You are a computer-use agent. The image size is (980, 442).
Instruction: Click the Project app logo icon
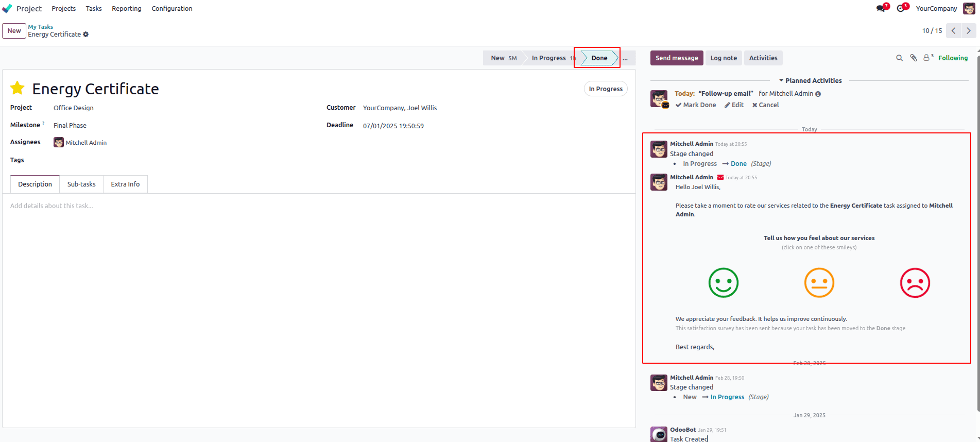(x=7, y=8)
